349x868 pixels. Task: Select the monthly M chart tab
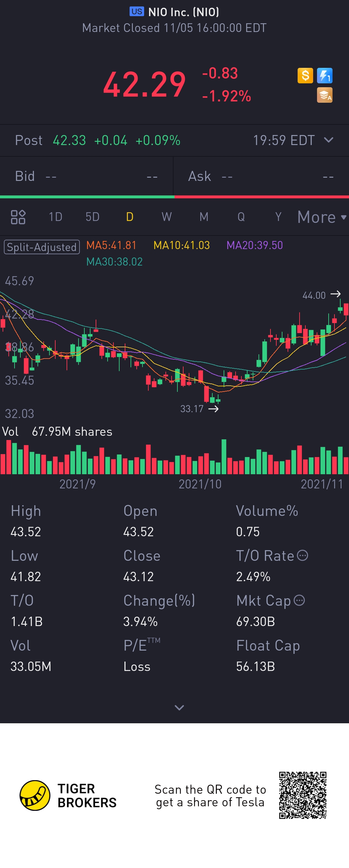coord(204,217)
